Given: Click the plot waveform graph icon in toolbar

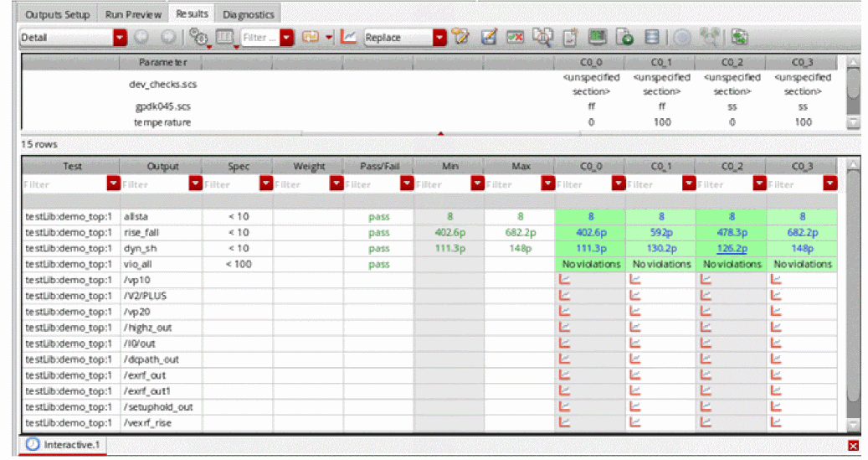Looking at the screenshot, I should (x=348, y=37).
